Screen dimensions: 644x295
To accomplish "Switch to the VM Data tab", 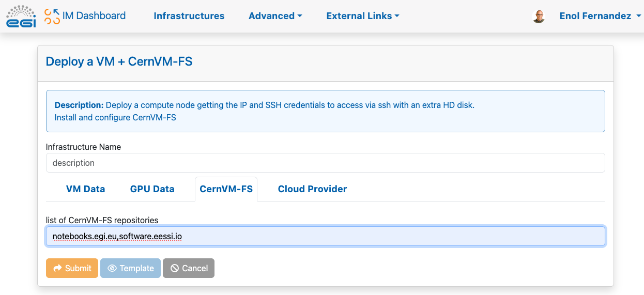I will pos(85,189).
